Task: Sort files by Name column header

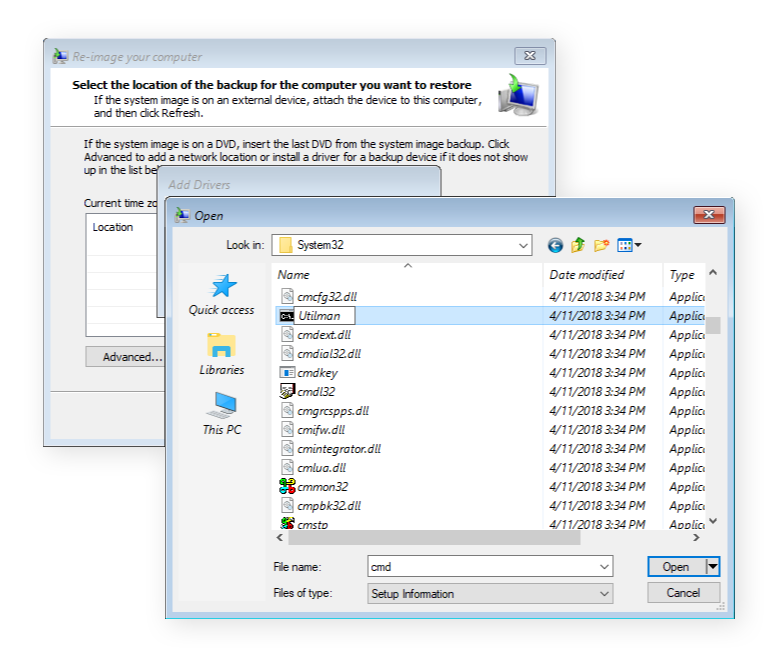Action: pyautogui.click(x=294, y=275)
